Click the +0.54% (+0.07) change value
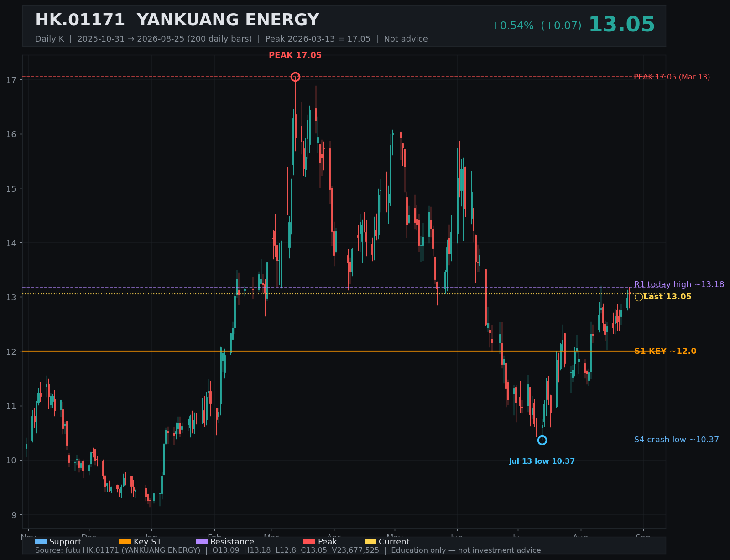The width and height of the screenshot is (730, 560). point(536,26)
